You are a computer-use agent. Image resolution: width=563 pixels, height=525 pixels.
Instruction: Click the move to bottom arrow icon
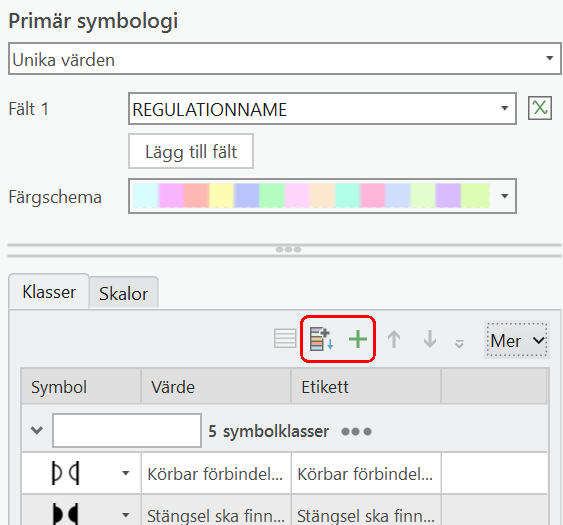pos(459,344)
